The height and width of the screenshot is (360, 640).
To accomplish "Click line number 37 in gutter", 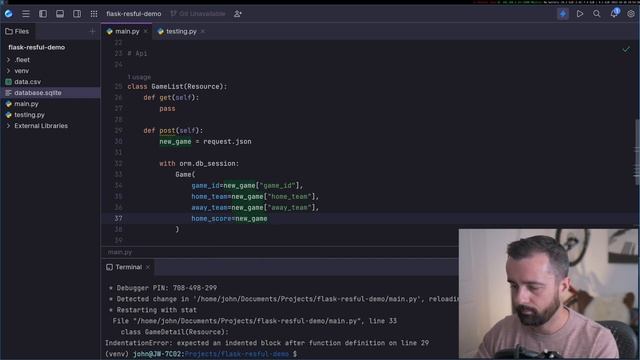I will [118, 218].
